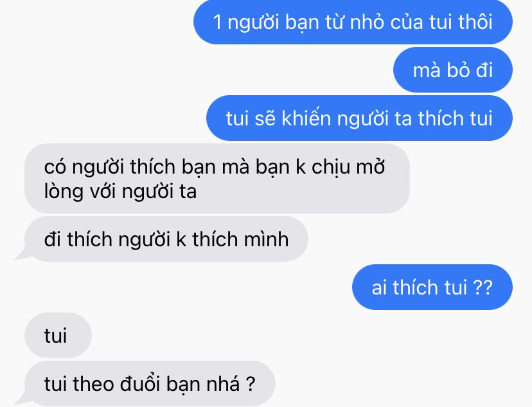Click the tail of the "tui theo đuổi bạn nhá ?" bubble
Screen dimensions: 532x407
[x=21, y=399]
